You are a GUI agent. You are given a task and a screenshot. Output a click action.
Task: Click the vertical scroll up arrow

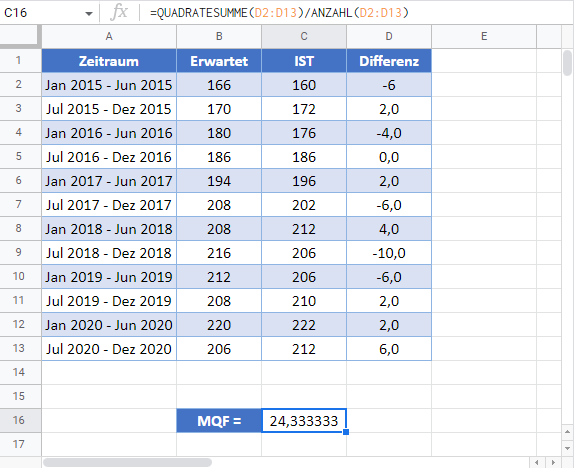(x=567, y=432)
